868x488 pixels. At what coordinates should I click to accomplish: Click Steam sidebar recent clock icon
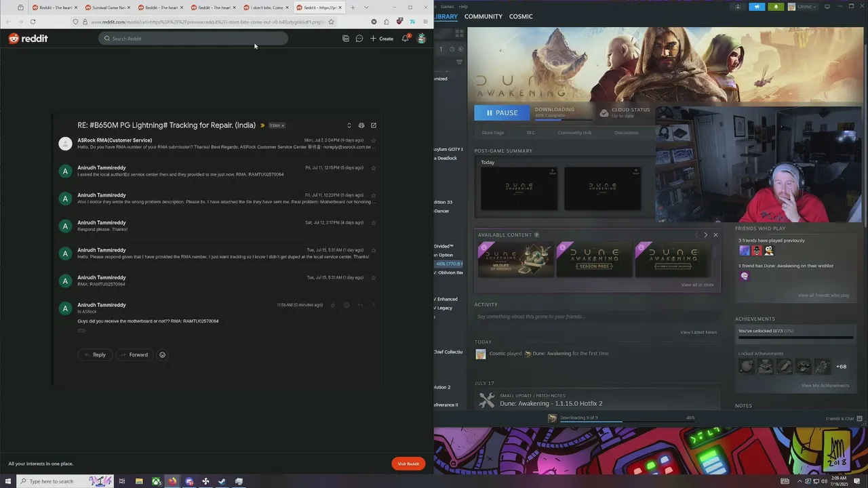(x=452, y=49)
